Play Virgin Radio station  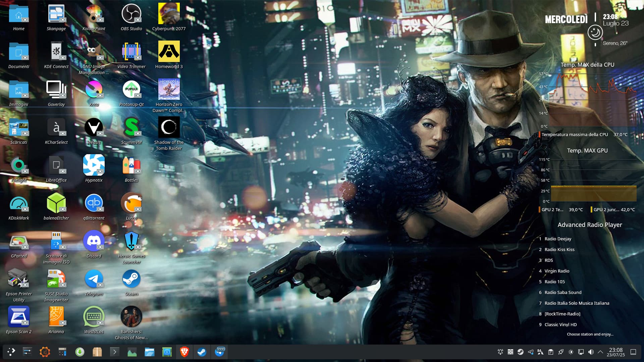[557, 271]
